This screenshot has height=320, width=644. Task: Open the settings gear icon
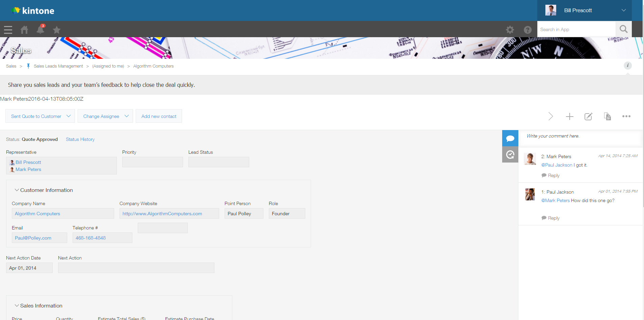510,30
